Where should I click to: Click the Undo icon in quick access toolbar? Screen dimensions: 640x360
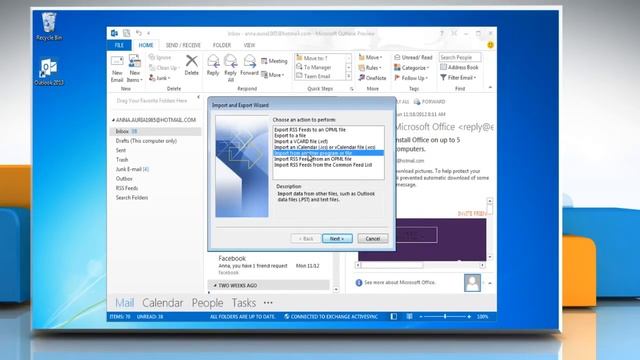pos(139,33)
